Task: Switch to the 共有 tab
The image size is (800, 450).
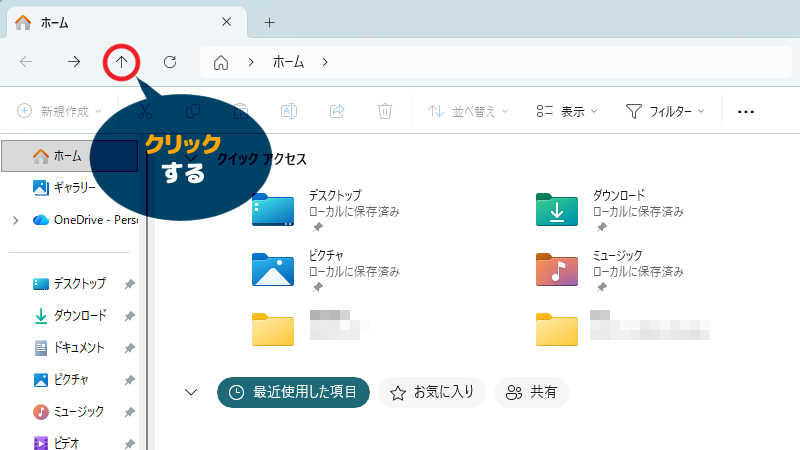Action: [532, 392]
